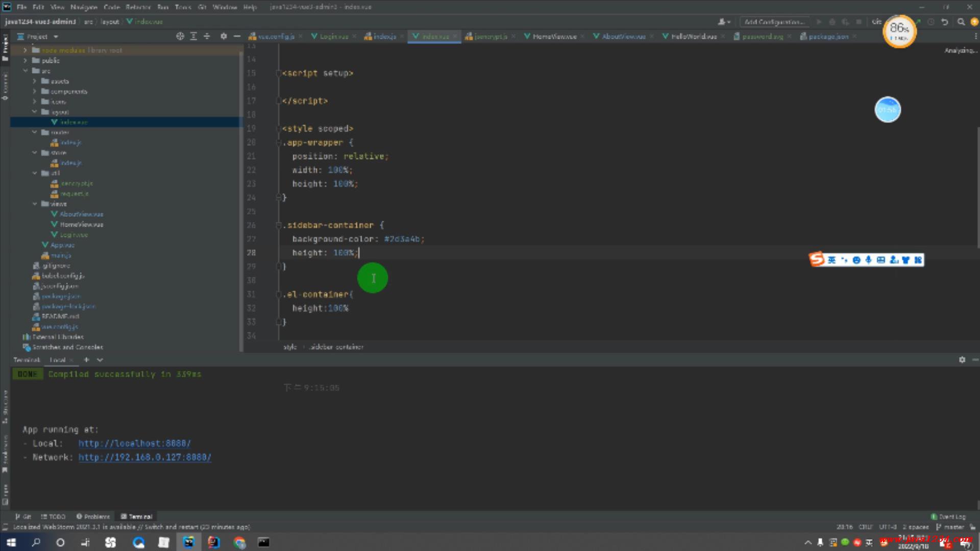Expand the assets folder
Screen dimensions: 980x551
(34, 81)
